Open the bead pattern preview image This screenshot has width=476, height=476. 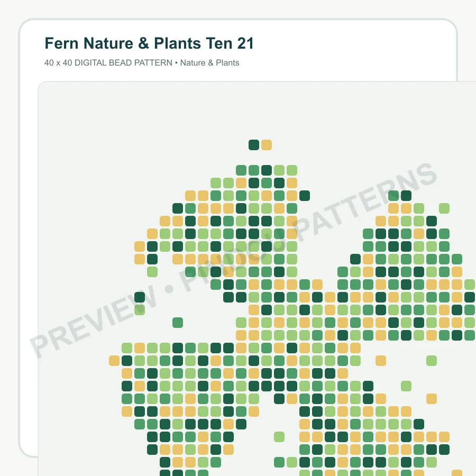click(x=257, y=279)
